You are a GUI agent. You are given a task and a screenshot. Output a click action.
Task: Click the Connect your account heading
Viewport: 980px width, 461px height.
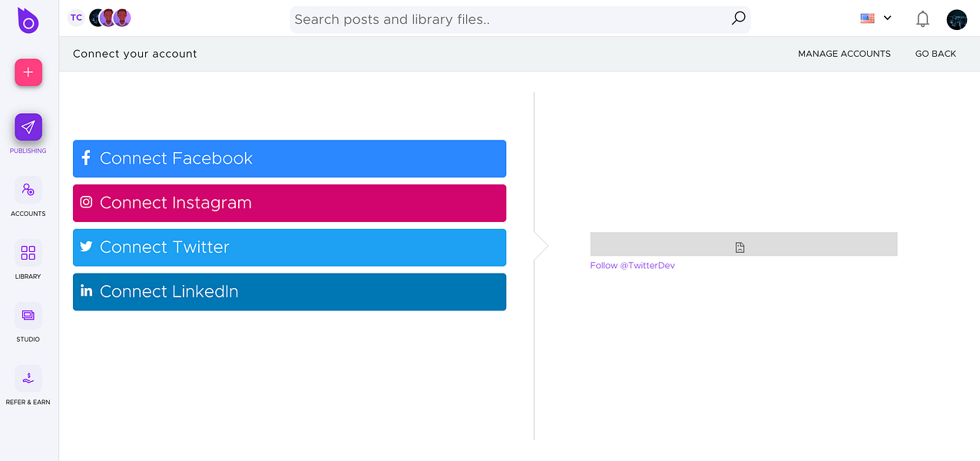click(x=135, y=54)
